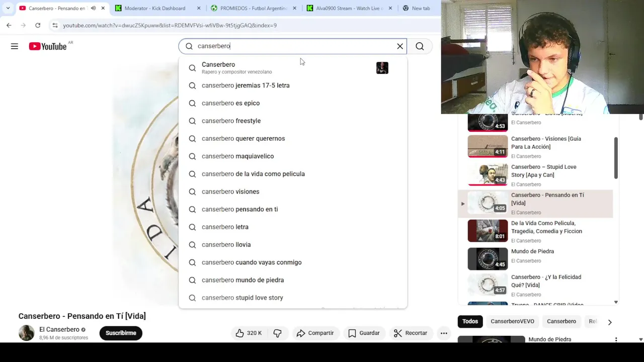The image size is (644, 362).
Task: Pick the 'canserbero visiones' suggestion
Action: (x=293, y=192)
